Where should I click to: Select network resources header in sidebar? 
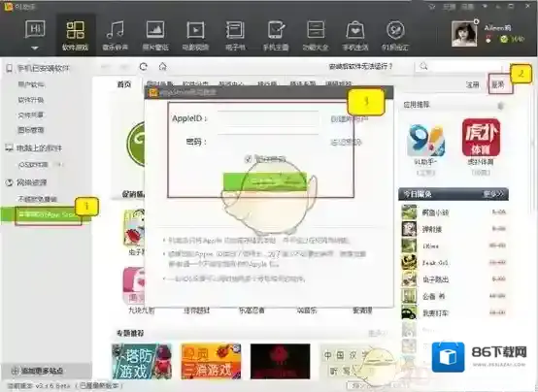coord(31,182)
